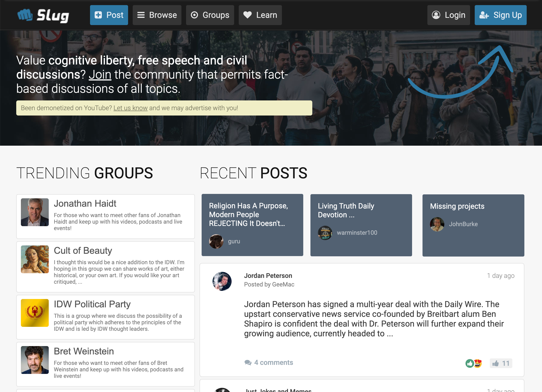The width and height of the screenshot is (542, 392).
Task: Open the 'Missing projects' post card
Action: 473,225
